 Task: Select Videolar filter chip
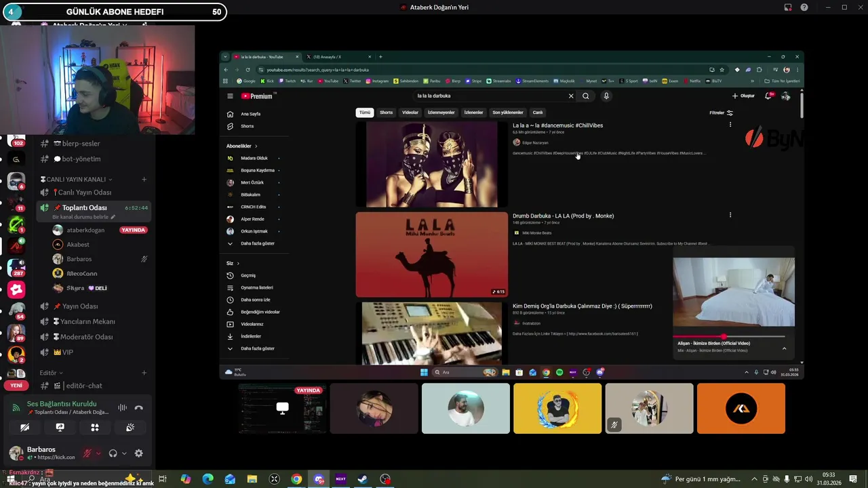[x=410, y=113]
